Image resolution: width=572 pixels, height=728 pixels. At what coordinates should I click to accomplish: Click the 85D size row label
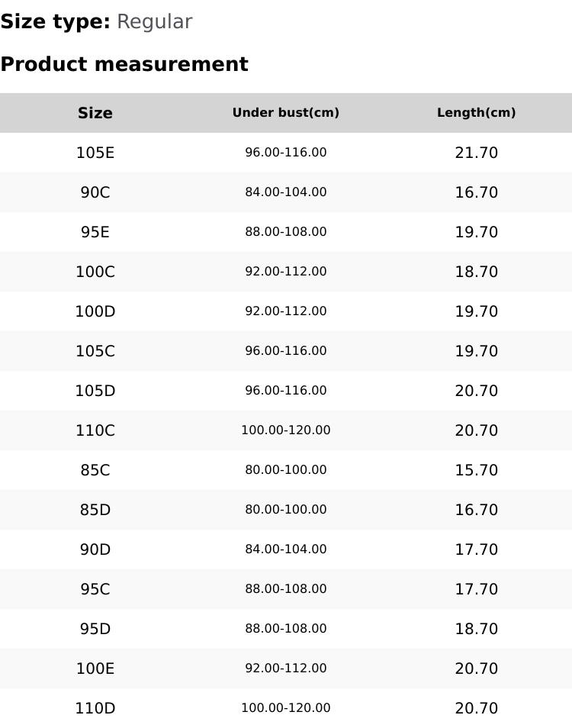click(x=95, y=510)
